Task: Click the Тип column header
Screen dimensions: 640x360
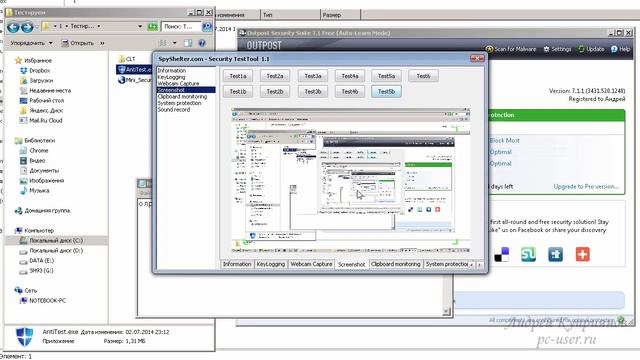Action: click(290, 15)
